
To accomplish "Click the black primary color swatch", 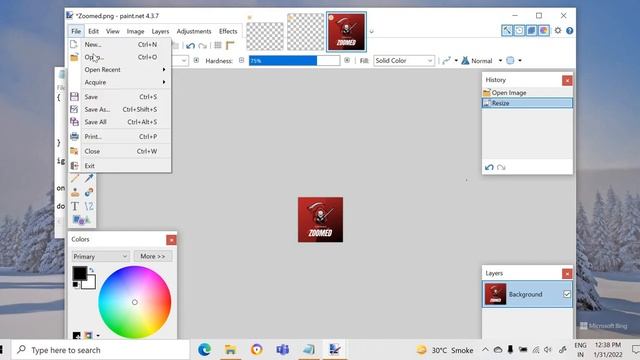I will click(x=79, y=273).
